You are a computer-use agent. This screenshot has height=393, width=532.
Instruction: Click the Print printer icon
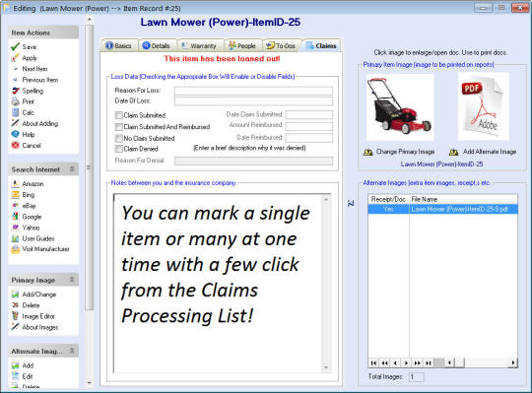(15, 101)
